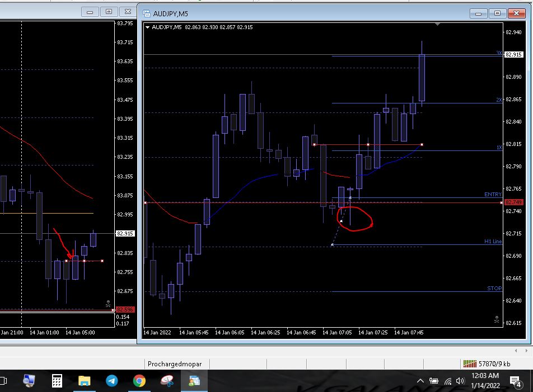Screen dimensions: 533x392
Task: Click the scroll-right arrow above the status bar
Action: pyautogui.click(x=526, y=350)
